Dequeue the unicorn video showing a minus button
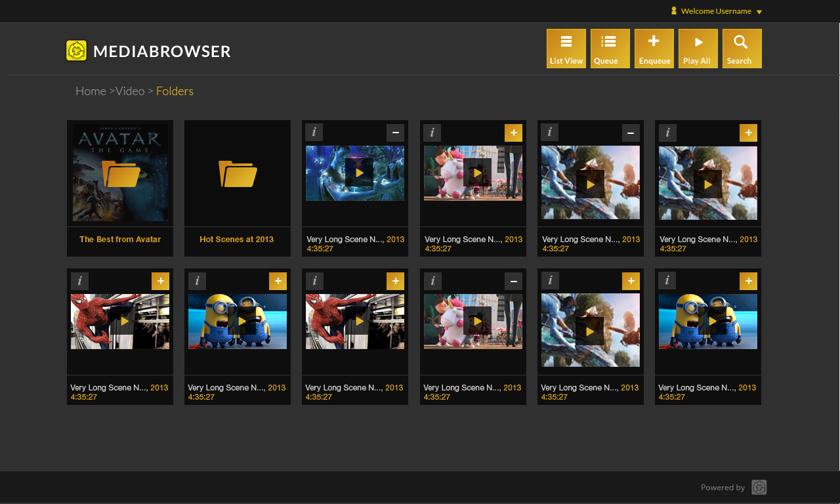This screenshot has width=840, height=504. click(x=513, y=281)
